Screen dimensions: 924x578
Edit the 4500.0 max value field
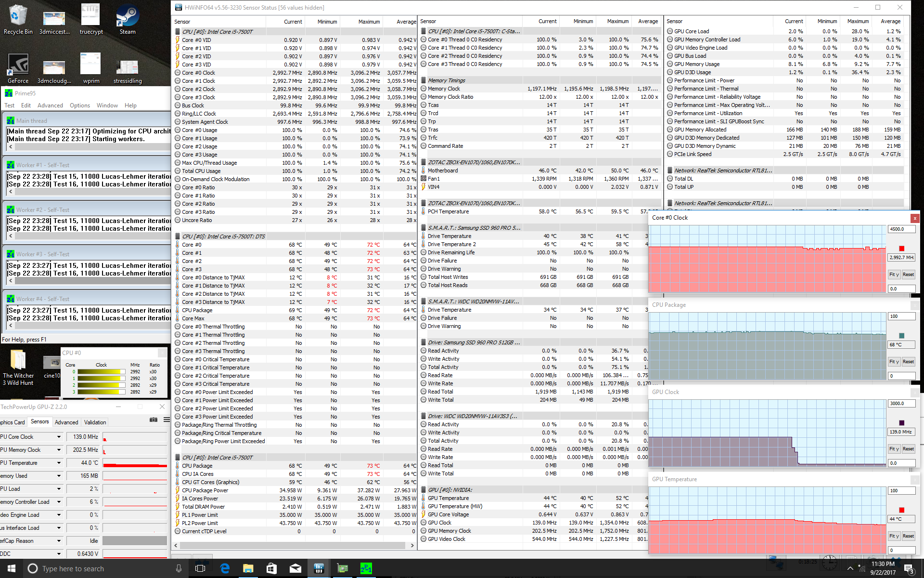901,229
